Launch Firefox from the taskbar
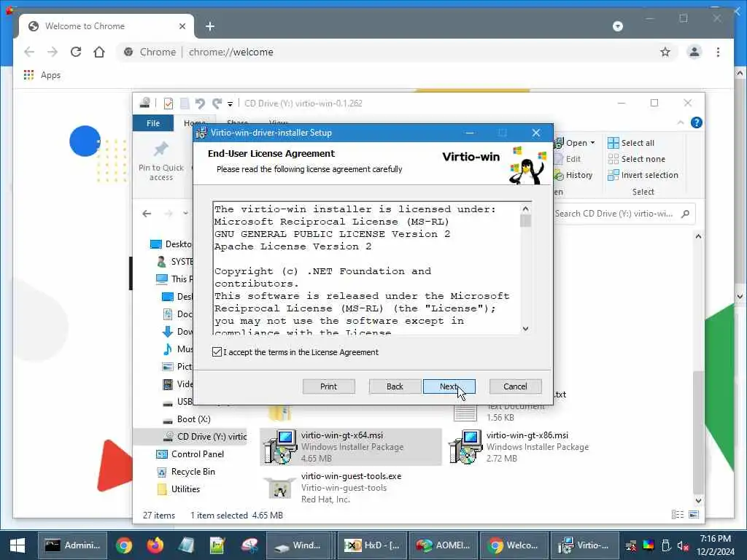747x560 pixels. tap(155, 545)
